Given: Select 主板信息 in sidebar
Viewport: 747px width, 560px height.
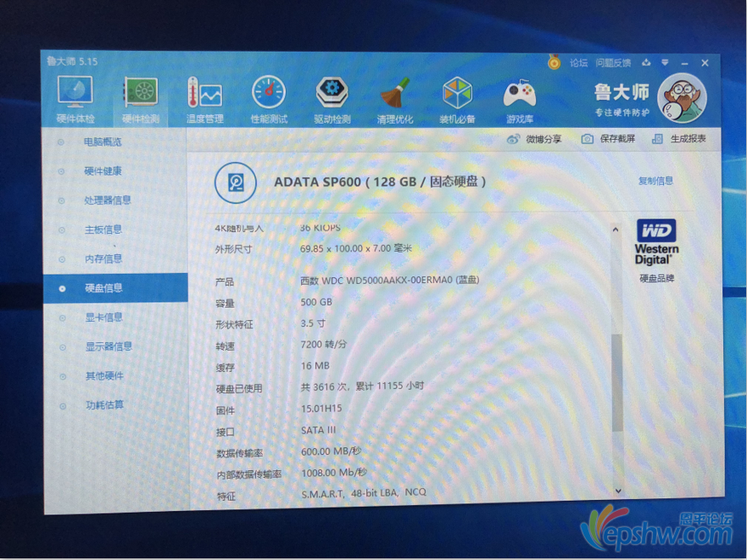Looking at the screenshot, I should [x=103, y=230].
